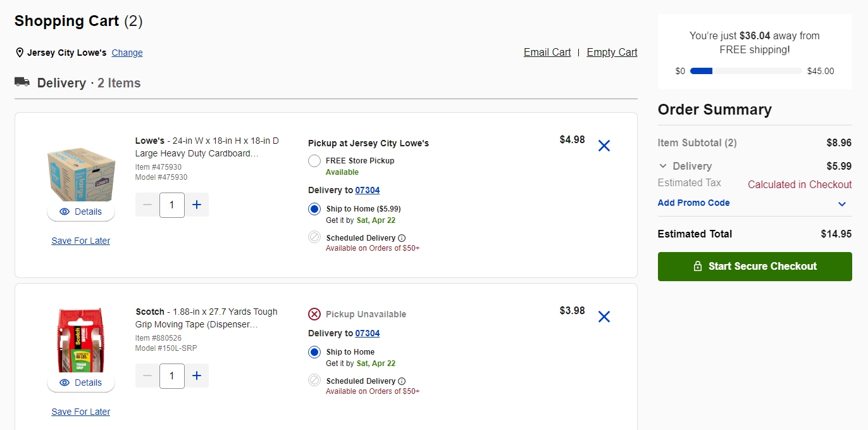Screen dimensions: 868x430
Task: Decrease quantity of Scotch moving tape
Action: pyautogui.click(x=147, y=376)
